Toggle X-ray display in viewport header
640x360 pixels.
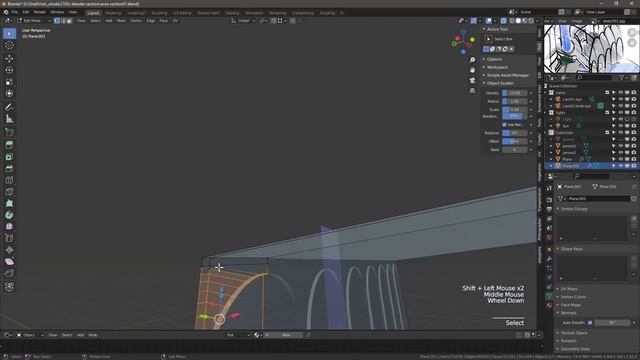[504, 21]
